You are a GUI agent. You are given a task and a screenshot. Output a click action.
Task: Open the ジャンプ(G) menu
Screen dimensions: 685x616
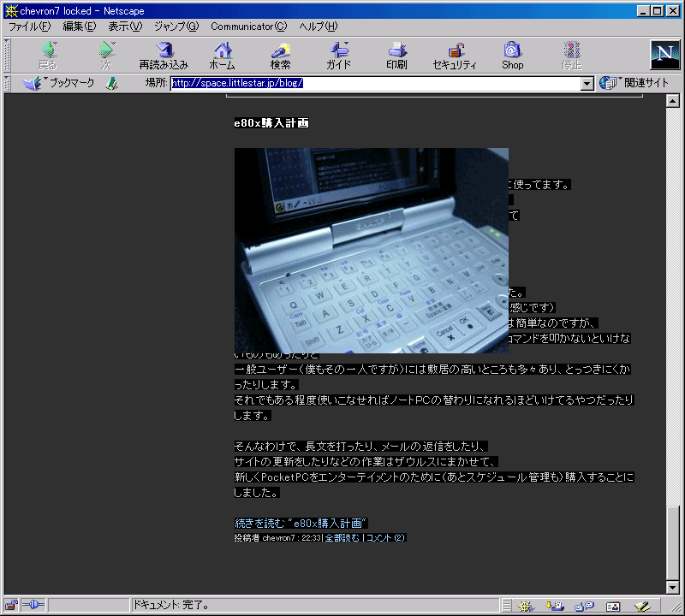tap(176, 27)
